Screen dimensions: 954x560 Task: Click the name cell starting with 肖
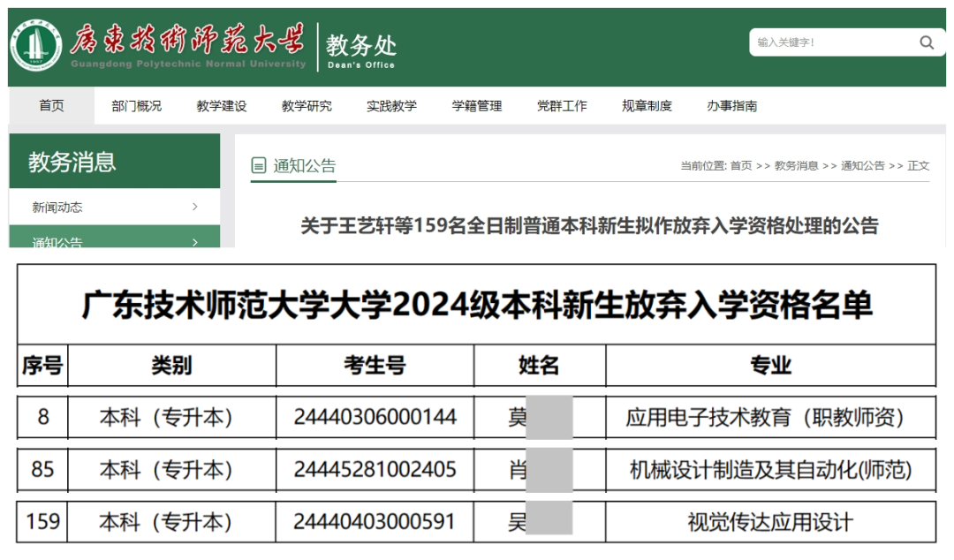point(540,469)
